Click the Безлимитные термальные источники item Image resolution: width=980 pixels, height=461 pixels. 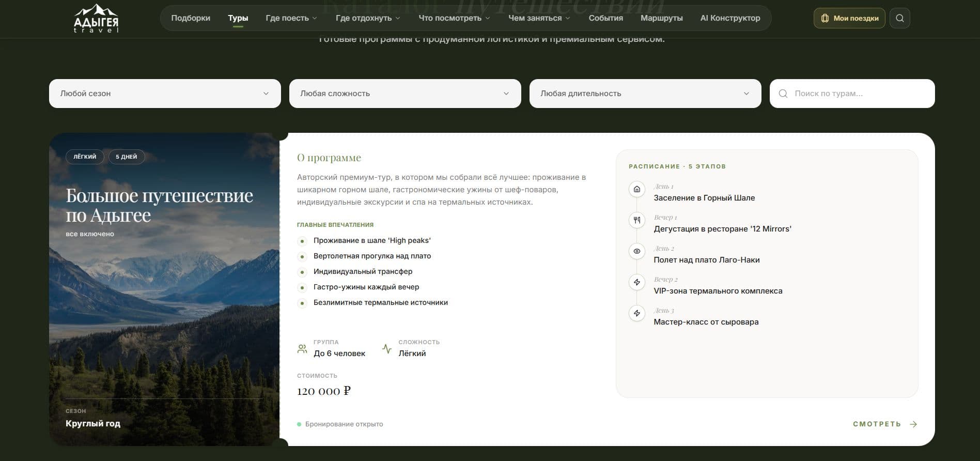381,302
